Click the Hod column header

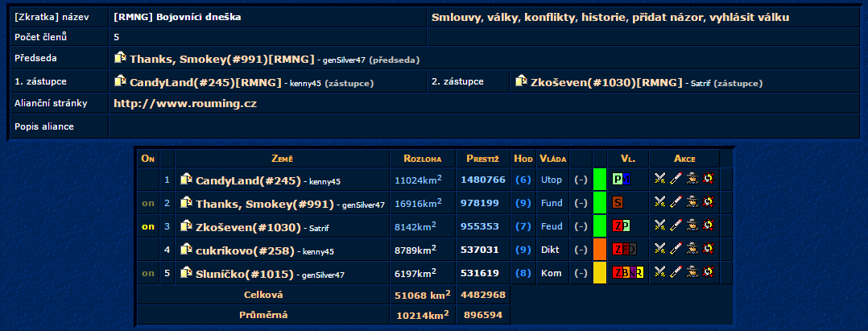tap(523, 159)
